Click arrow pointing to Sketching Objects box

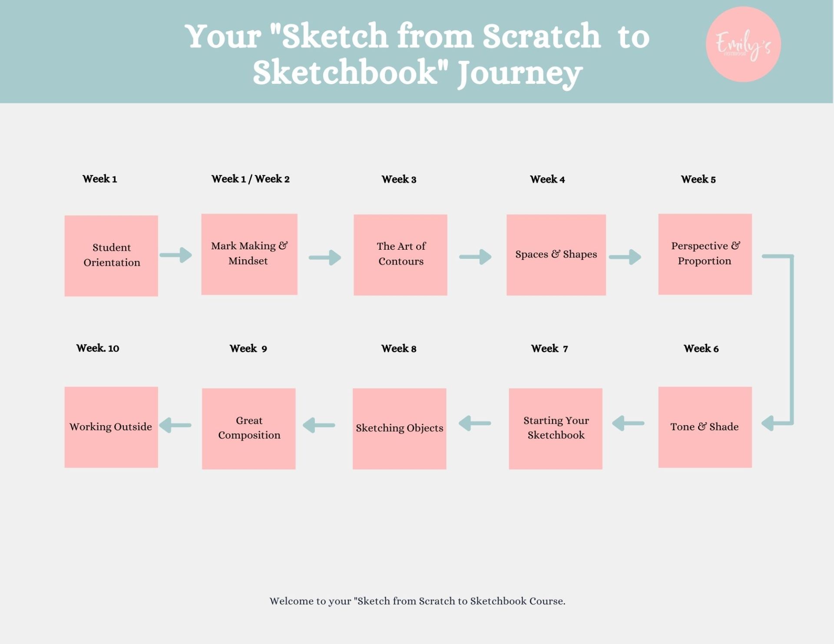tap(475, 423)
